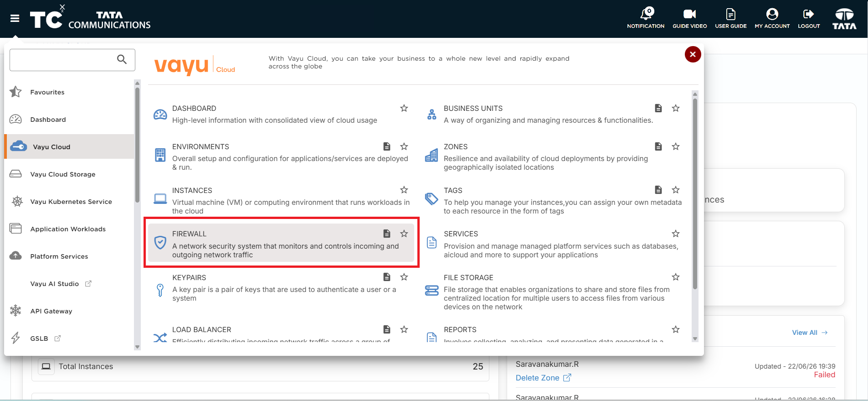Click the search magnifier icon

[122, 59]
